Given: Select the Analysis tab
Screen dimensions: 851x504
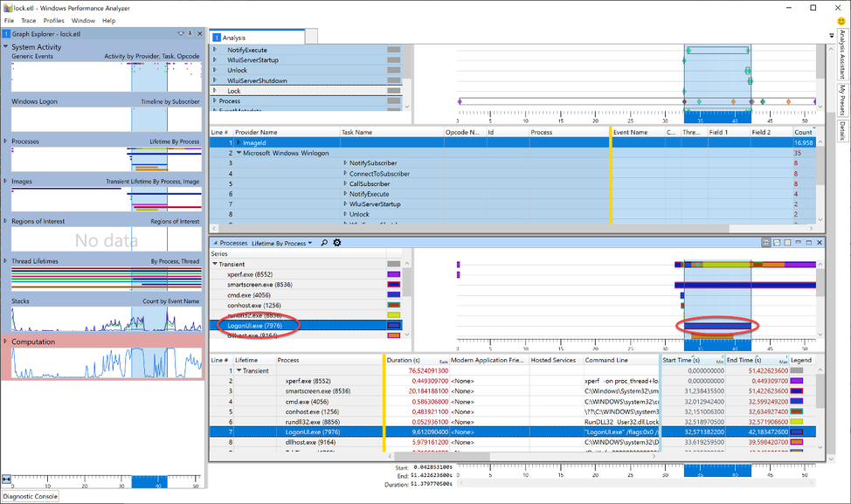Looking at the screenshot, I should point(233,38).
